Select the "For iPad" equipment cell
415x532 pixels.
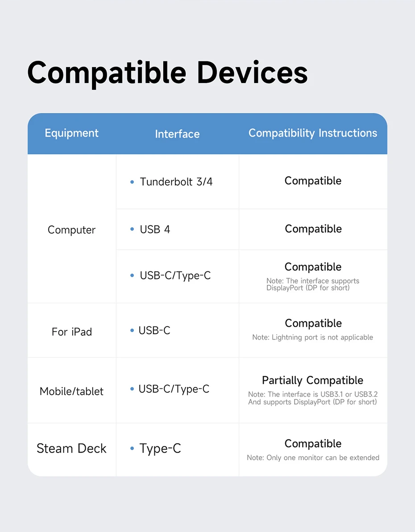coord(71,332)
